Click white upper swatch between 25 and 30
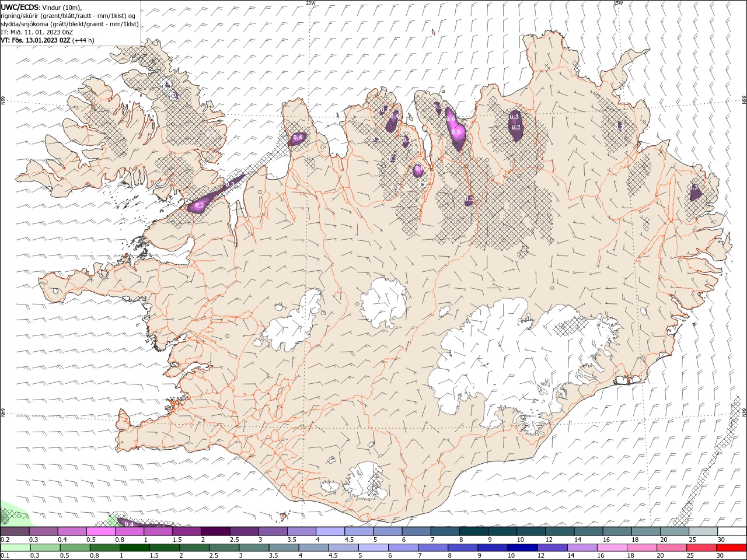The width and height of the screenshot is (747, 560). point(703,531)
